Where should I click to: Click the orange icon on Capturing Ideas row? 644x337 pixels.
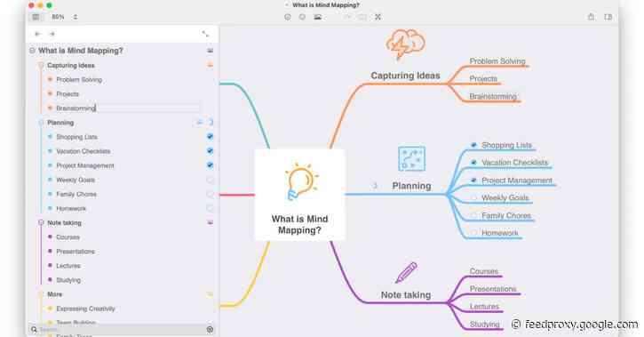coord(211,65)
